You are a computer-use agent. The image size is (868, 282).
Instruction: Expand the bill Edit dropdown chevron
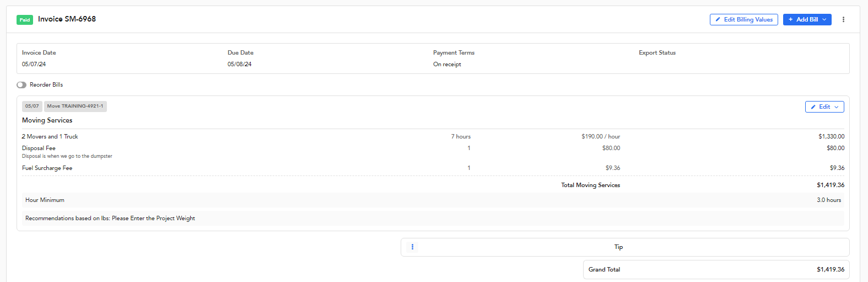(837, 107)
